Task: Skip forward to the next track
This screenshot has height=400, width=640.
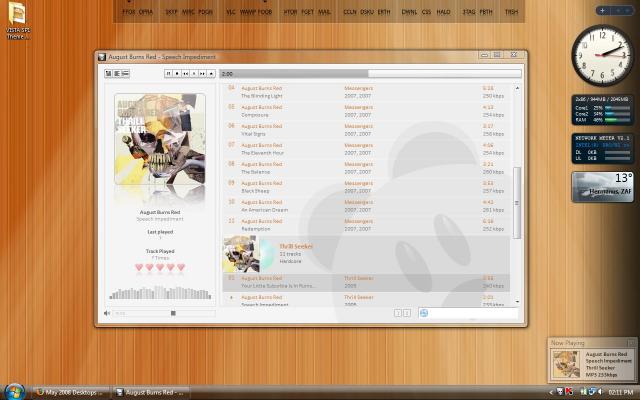Action: (x=202, y=73)
